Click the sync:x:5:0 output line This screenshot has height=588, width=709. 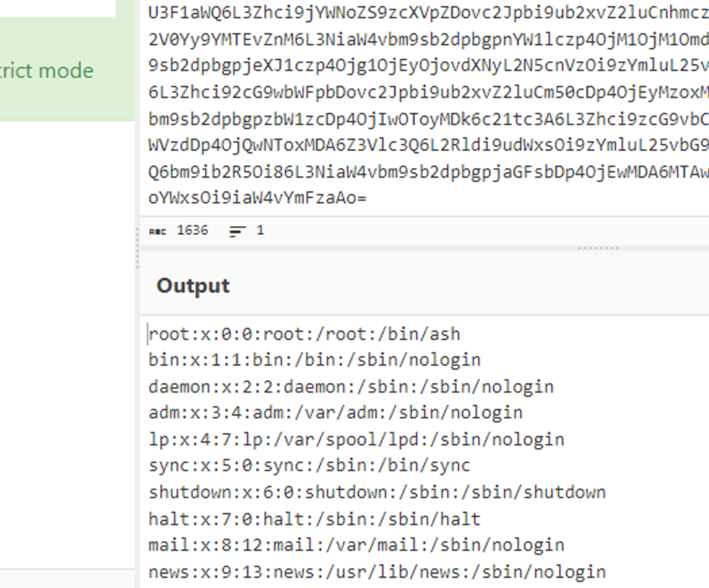tap(309, 466)
